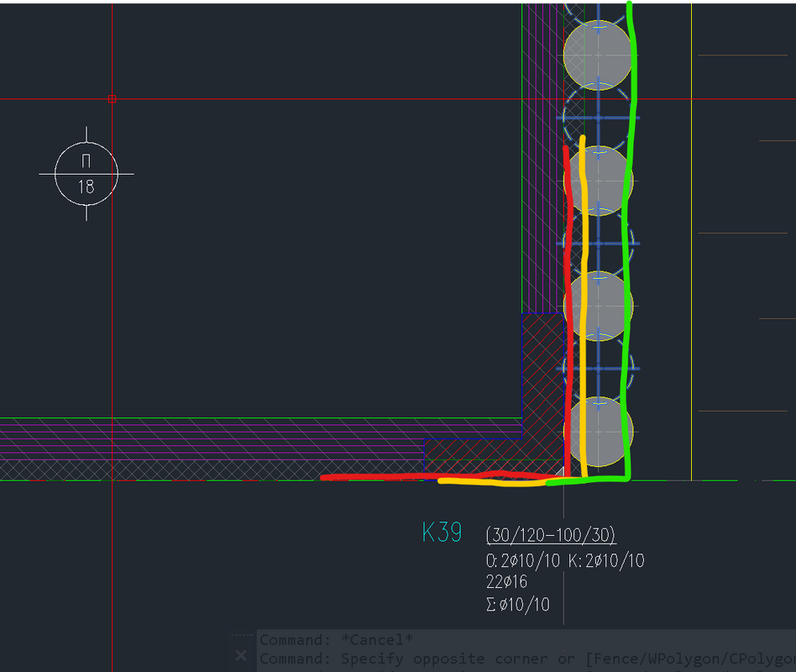The width and height of the screenshot is (796, 672).
Task: Select the topmost gray pile circle
Action: tap(596, 54)
